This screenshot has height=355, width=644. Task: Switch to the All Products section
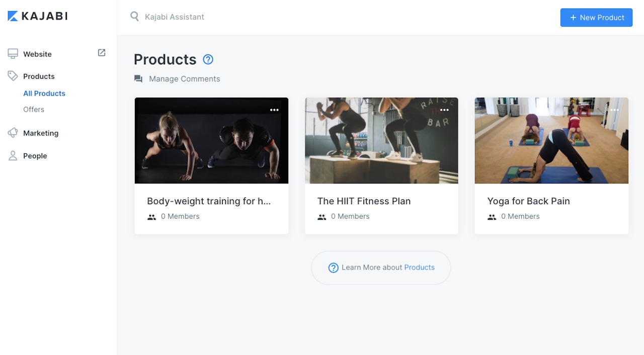44,93
